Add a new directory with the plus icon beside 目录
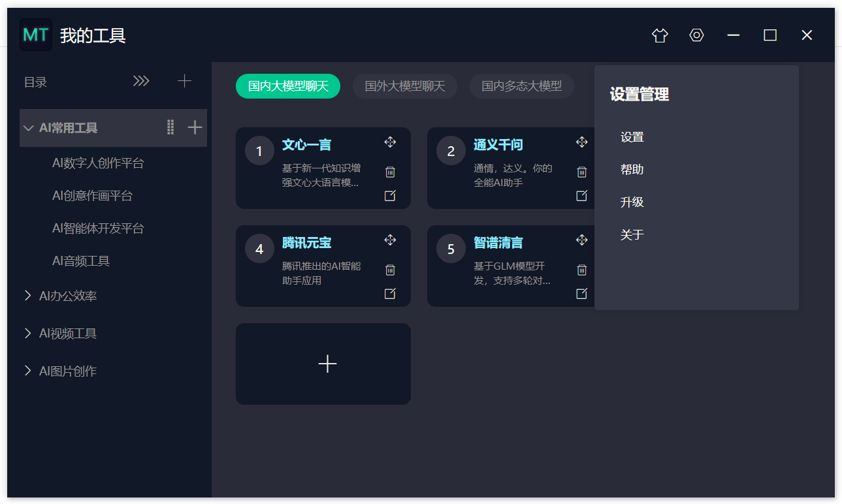This screenshot has width=842, height=504. coord(185,81)
